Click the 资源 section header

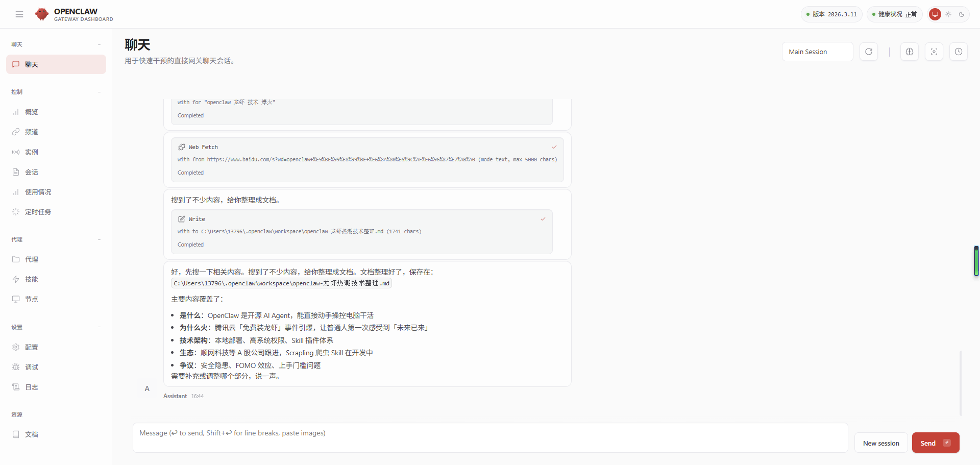click(17, 414)
